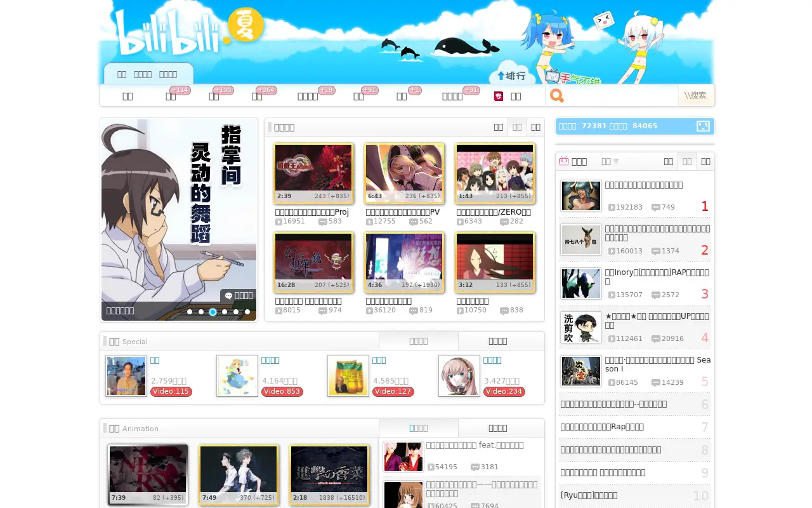This screenshot has height=508, width=812.
Task: Open navigation category with +264 badge
Action: tap(257, 96)
